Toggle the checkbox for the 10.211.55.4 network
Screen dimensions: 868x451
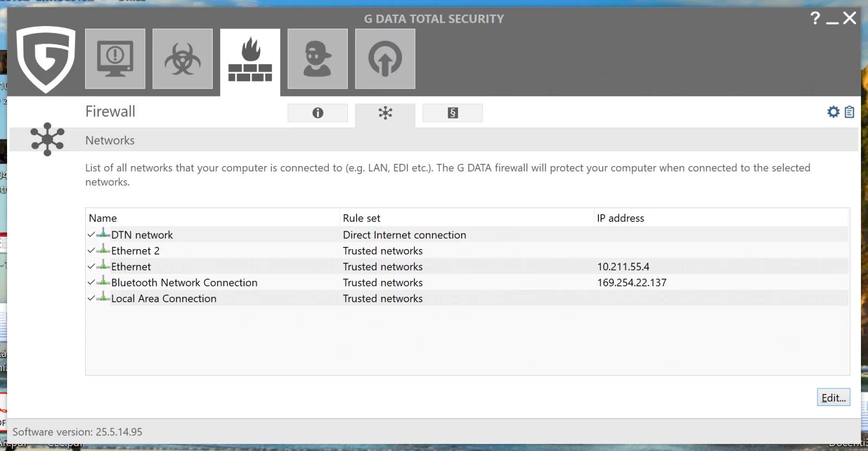pyautogui.click(x=91, y=266)
